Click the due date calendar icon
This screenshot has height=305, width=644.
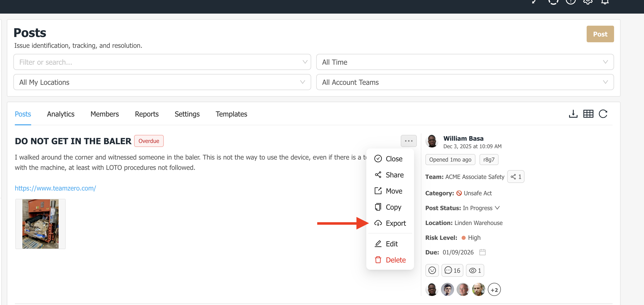tap(482, 252)
